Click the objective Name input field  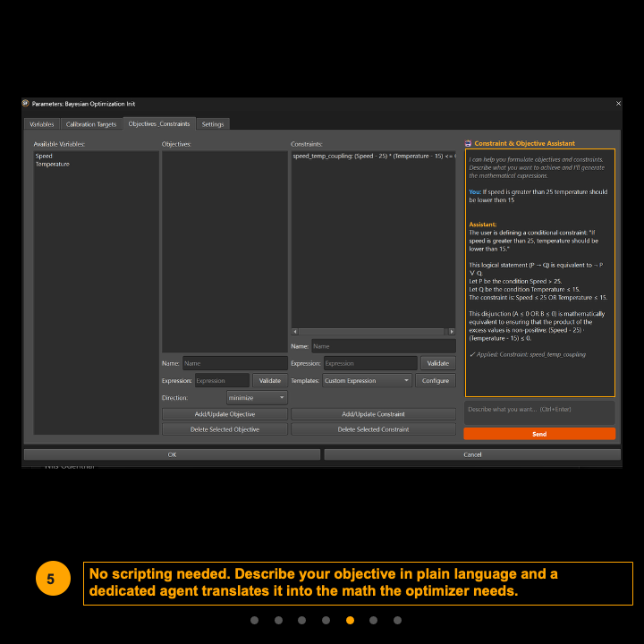point(234,363)
